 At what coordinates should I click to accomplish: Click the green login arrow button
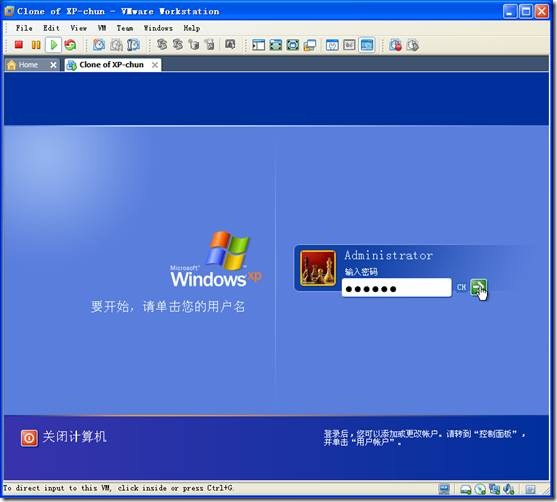[x=478, y=287]
